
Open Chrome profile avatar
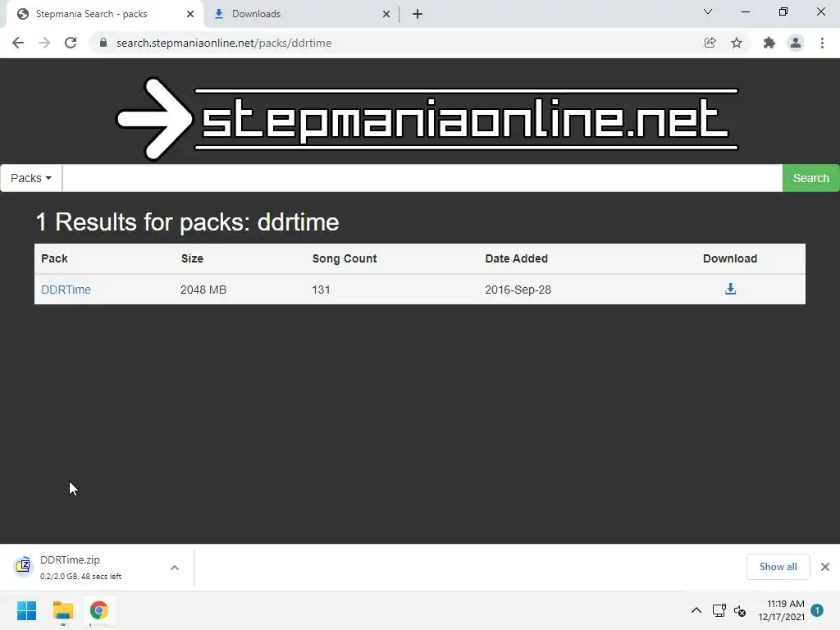tap(796, 43)
